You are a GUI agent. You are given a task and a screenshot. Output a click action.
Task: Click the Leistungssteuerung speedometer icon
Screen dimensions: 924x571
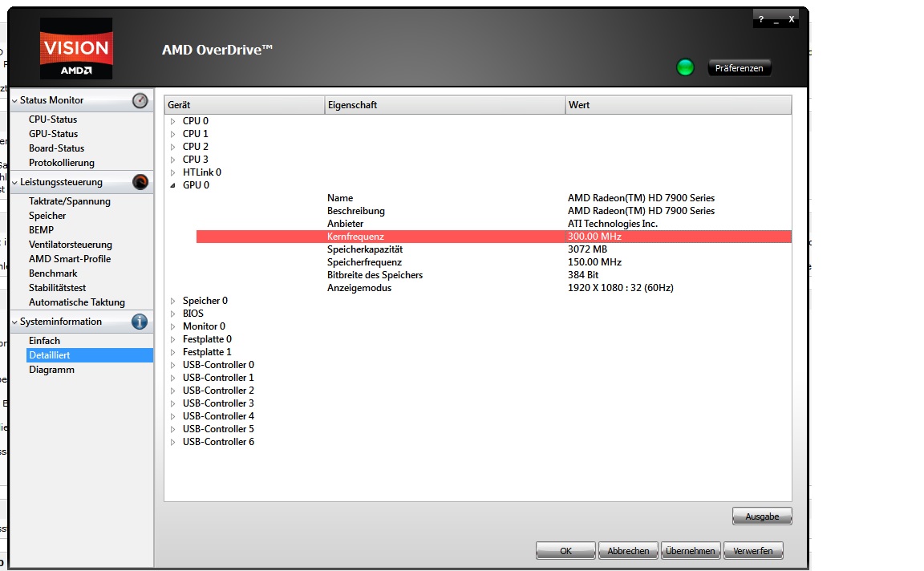point(140,182)
